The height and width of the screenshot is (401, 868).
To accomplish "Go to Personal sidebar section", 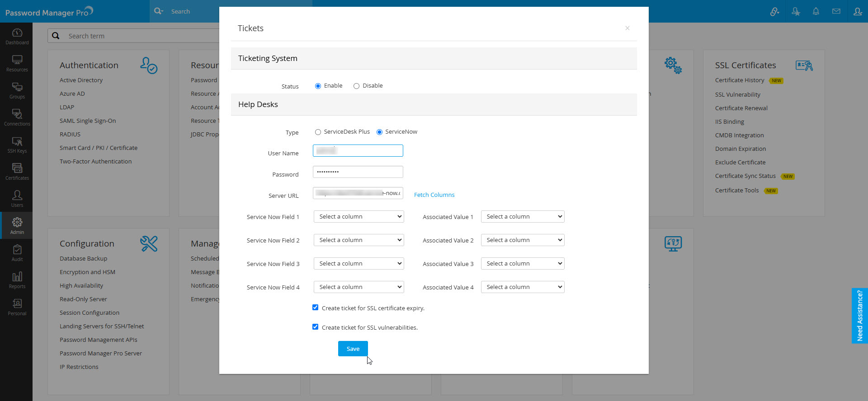I will tap(17, 307).
